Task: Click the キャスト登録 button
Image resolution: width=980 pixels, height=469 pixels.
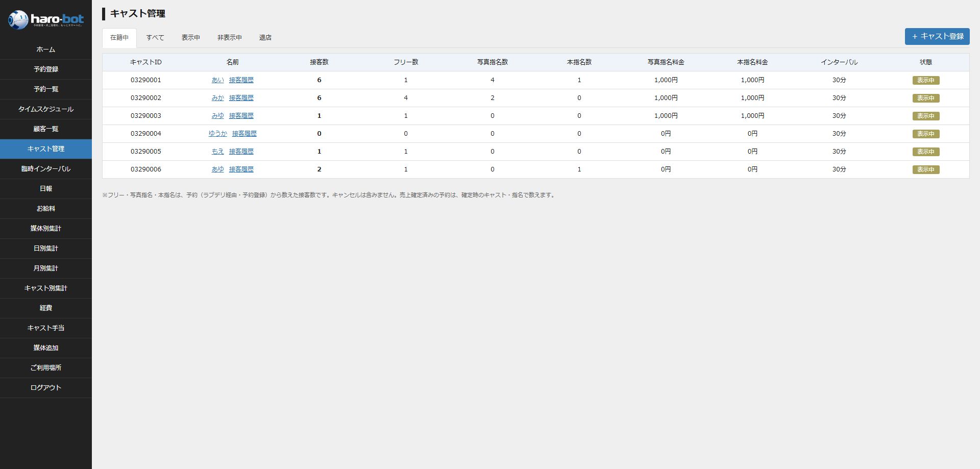Action: point(937,36)
